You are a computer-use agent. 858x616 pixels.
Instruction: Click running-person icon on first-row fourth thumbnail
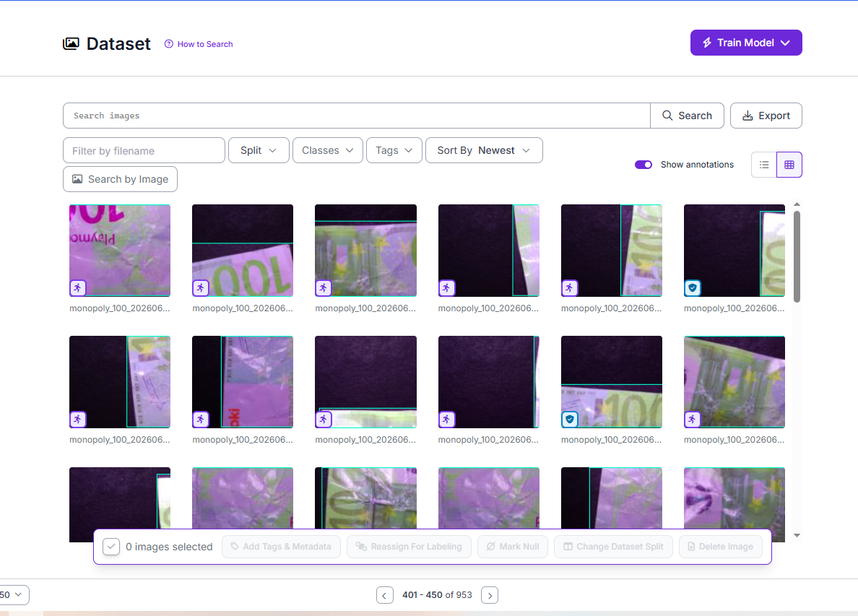click(446, 287)
